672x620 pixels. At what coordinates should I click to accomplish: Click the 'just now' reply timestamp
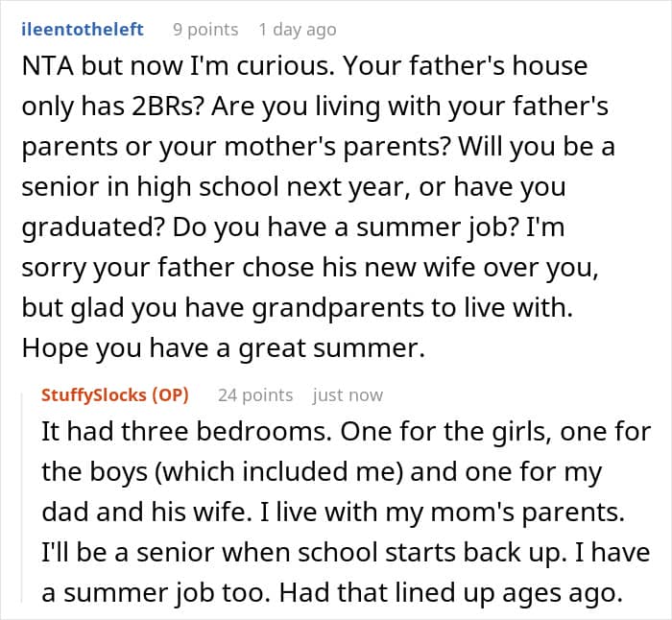click(348, 395)
